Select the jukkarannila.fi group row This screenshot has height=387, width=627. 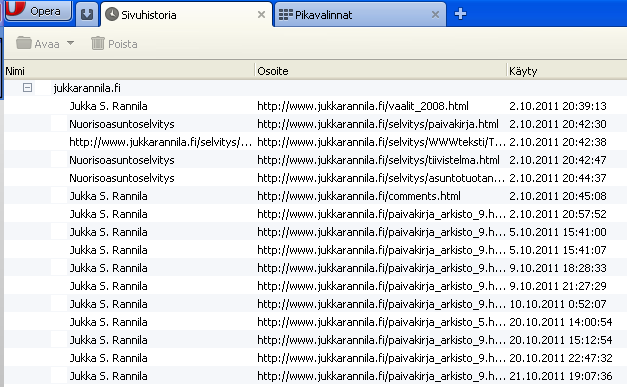(315, 88)
